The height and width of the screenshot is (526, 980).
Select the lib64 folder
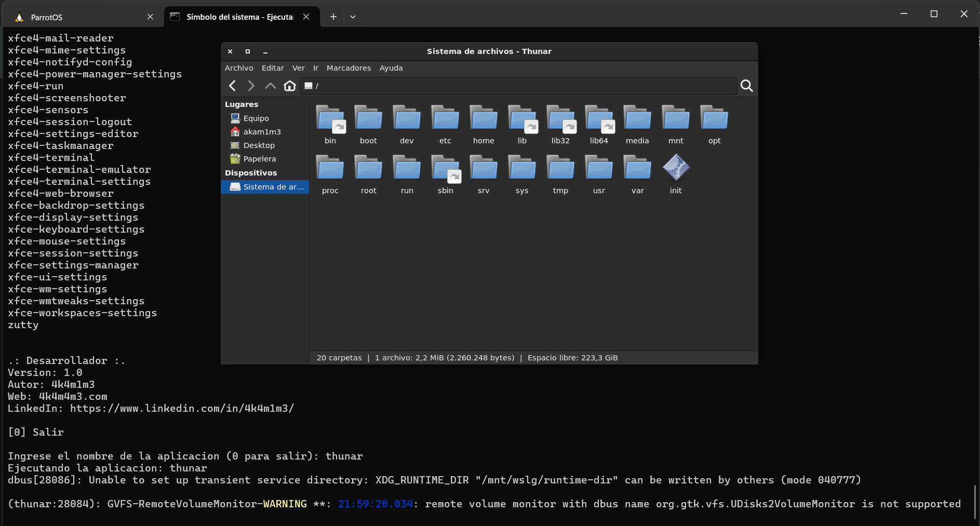coord(599,125)
